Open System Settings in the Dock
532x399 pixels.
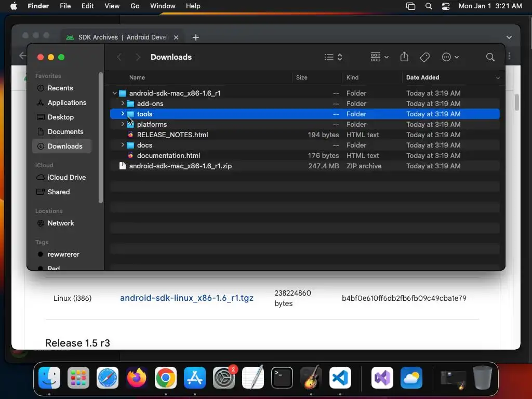224,378
